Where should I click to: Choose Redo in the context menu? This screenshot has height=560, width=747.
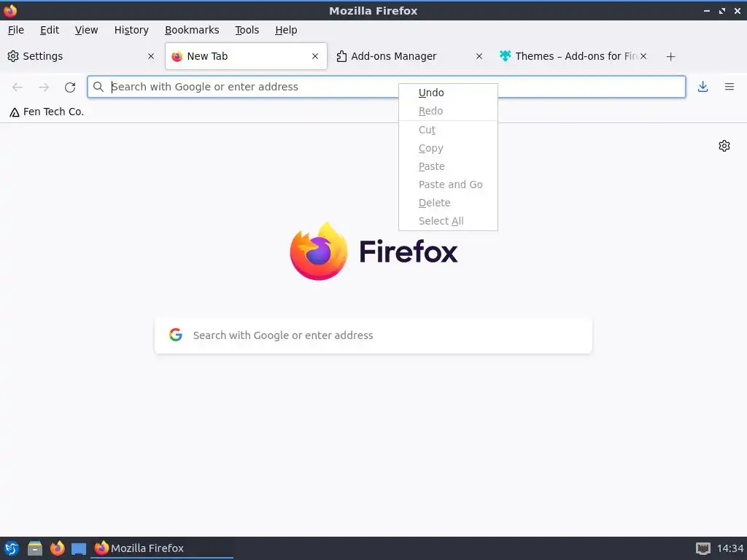[449, 111]
